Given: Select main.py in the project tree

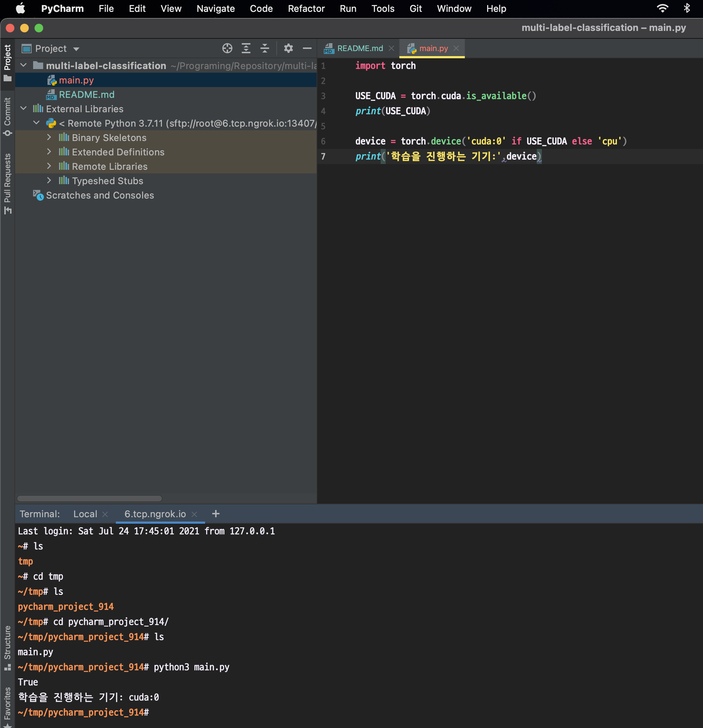Looking at the screenshot, I should pyautogui.click(x=166, y=80).
